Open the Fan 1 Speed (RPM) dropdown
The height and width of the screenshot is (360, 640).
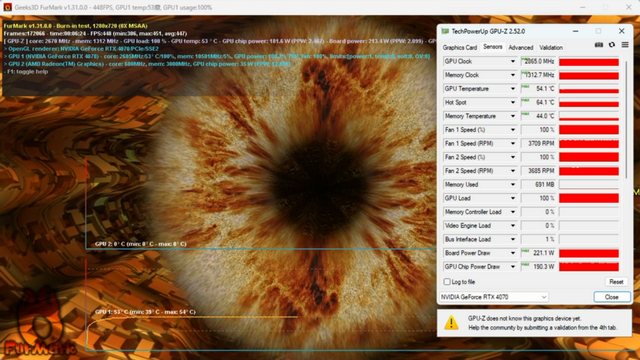[513, 143]
